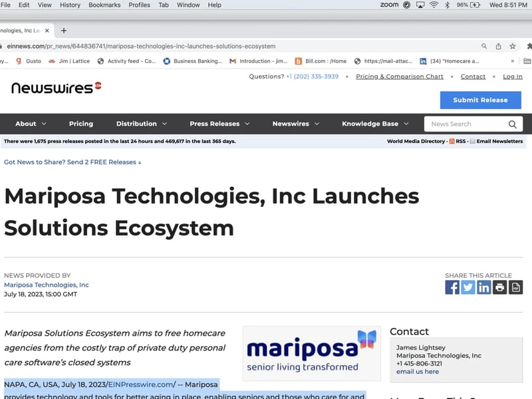Open the mail-attac bookmark
The height and width of the screenshot is (399, 532).
pos(384,61)
